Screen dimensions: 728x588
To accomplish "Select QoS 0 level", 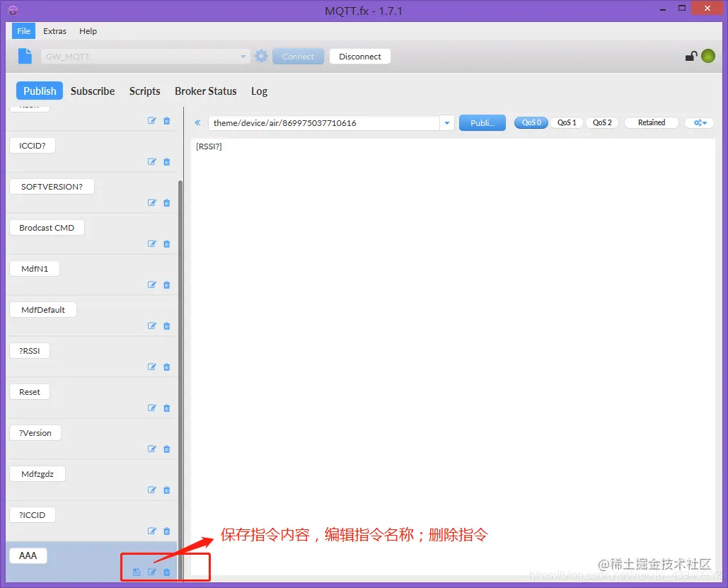I will [531, 122].
